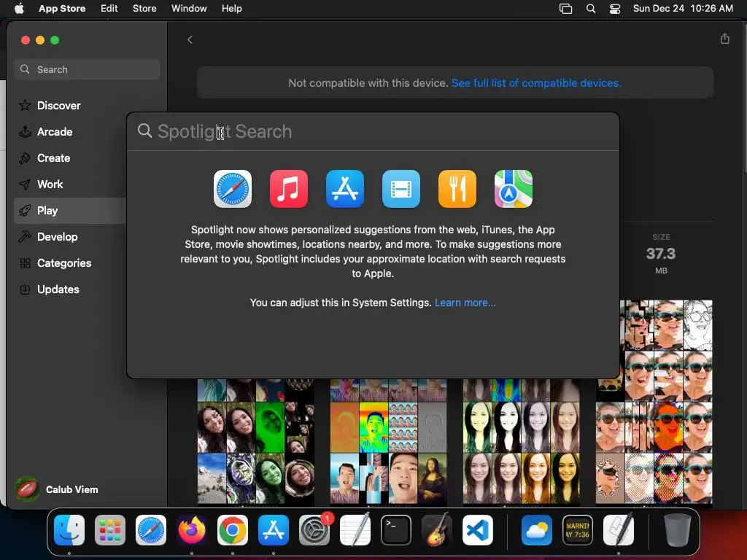Viewport: 747px width, 560px height.
Task: Open the App Store menu
Action: (x=62, y=8)
